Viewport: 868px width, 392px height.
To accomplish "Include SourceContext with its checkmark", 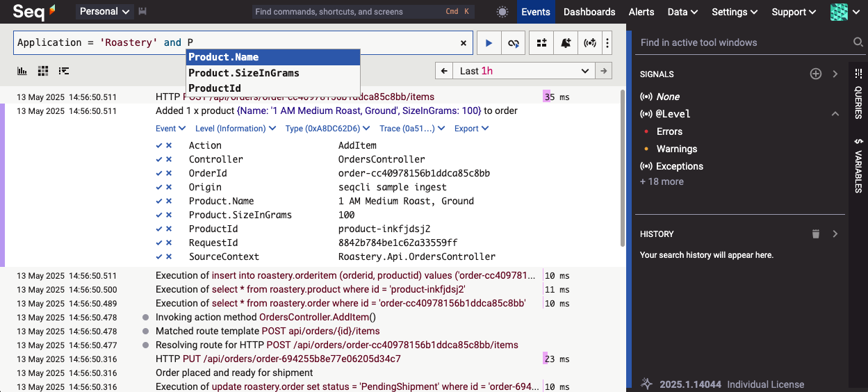I will coord(160,256).
